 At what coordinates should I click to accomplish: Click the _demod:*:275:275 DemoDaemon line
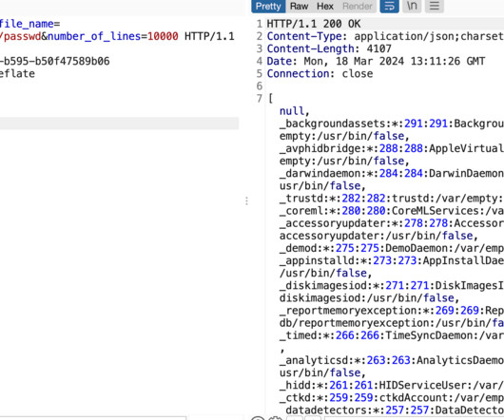[x=392, y=248]
